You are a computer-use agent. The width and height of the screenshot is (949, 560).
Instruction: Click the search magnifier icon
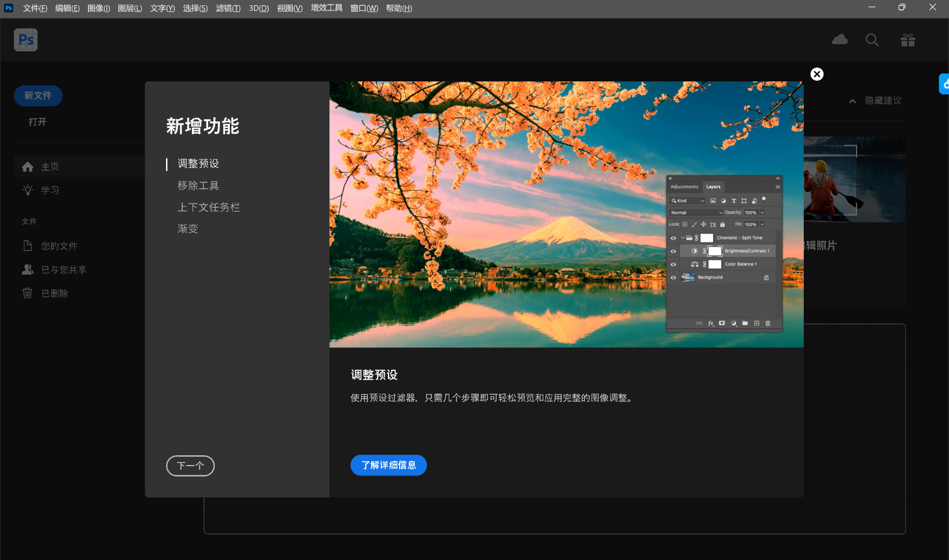[872, 40]
